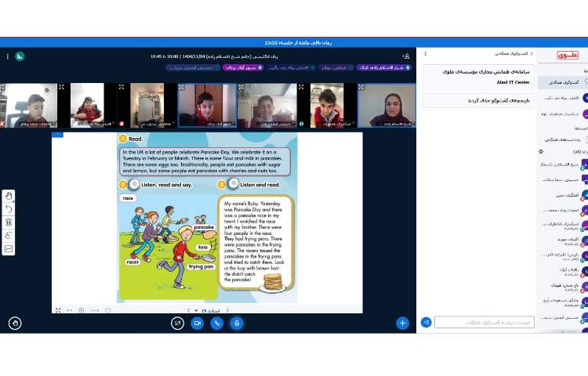588x376 pixels.
Task: Click the whiteboard undo arrow
Action: coord(9,209)
